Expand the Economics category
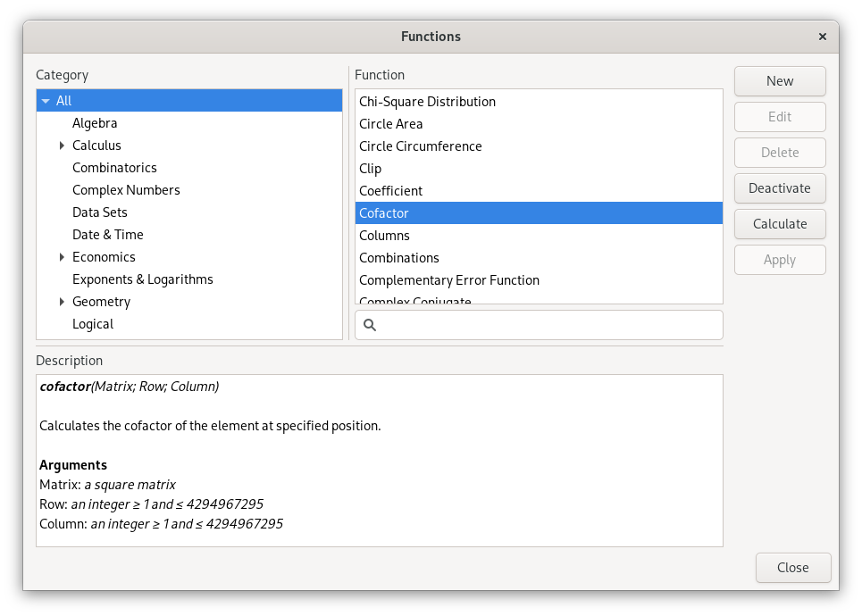The width and height of the screenshot is (862, 616). coord(61,256)
